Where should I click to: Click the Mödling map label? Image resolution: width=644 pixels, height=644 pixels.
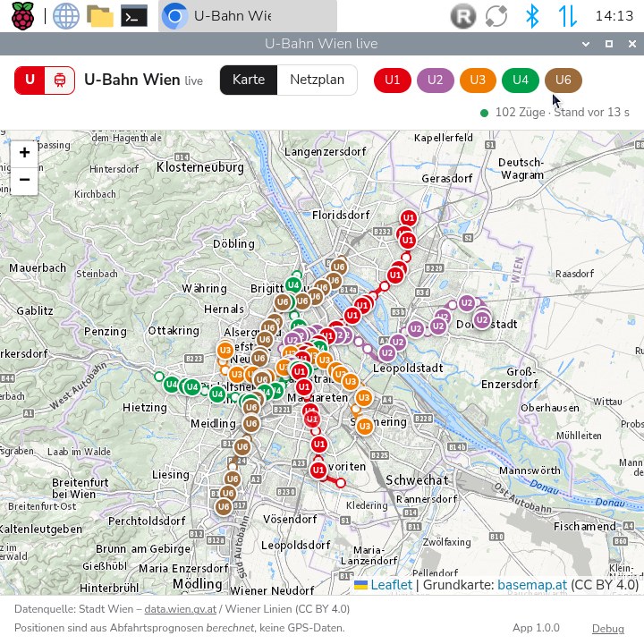tap(198, 583)
